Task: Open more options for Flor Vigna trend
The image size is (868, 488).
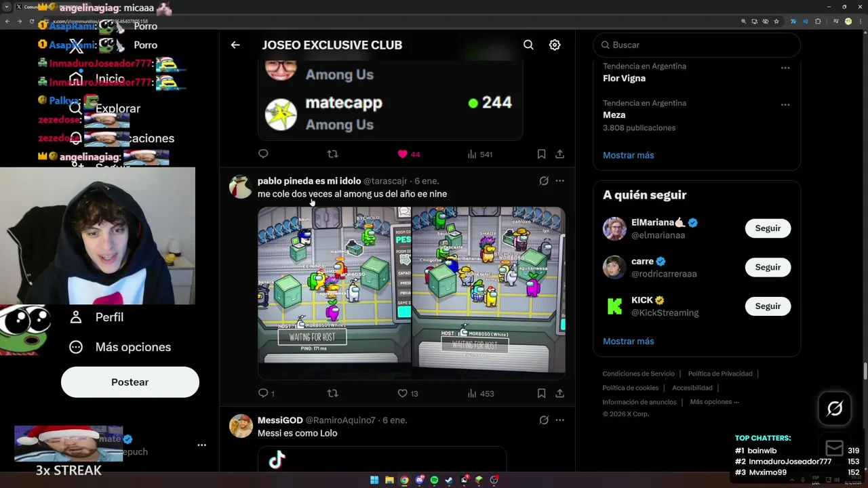Action: tap(785, 68)
